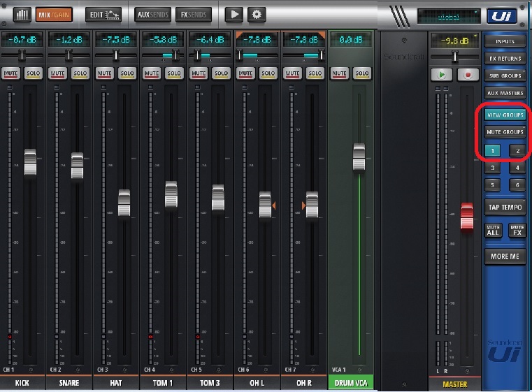532x392 pixels.
Task: Click the TOM 3 channel fader
Action: point(218,198)
